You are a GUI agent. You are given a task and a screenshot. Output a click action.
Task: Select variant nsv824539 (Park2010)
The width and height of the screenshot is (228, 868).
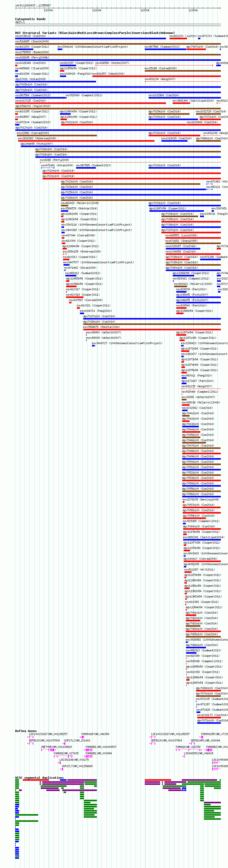point(191,290)
